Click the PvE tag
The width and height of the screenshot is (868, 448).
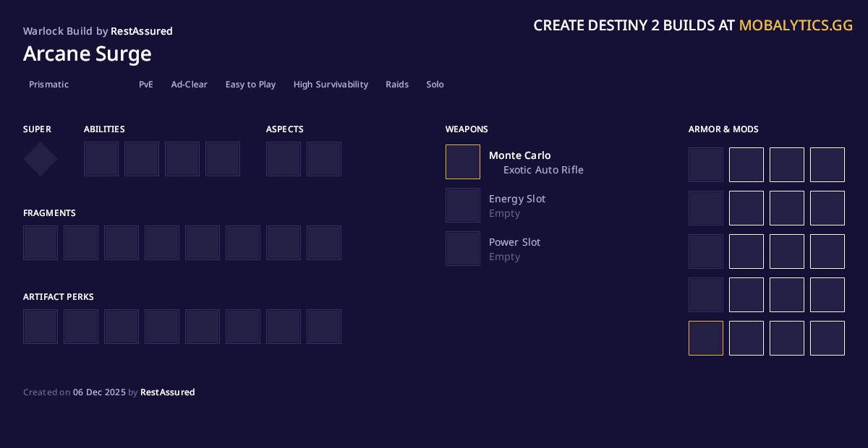click(x=146, y=85)
